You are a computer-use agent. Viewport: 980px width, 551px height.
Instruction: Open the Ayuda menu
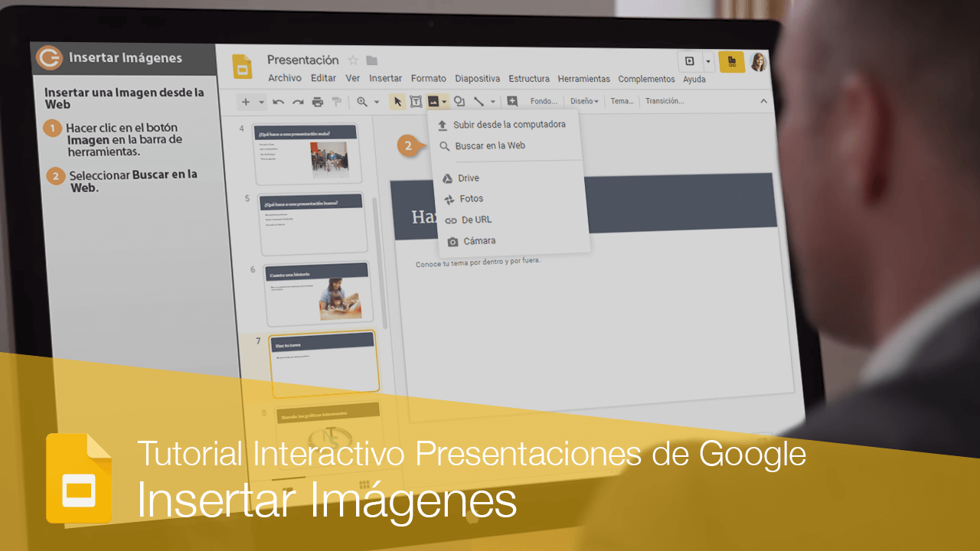tap(694, 79)
